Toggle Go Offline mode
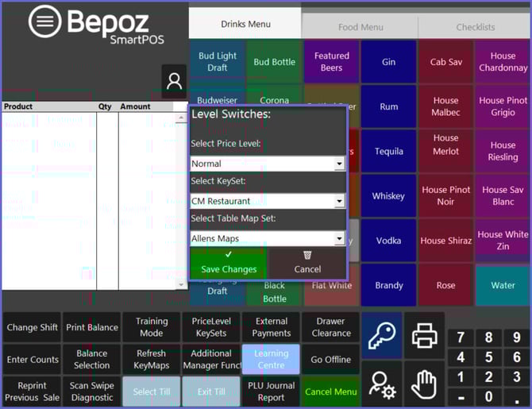This screenshot has width=532, height=409. point(330,360)
